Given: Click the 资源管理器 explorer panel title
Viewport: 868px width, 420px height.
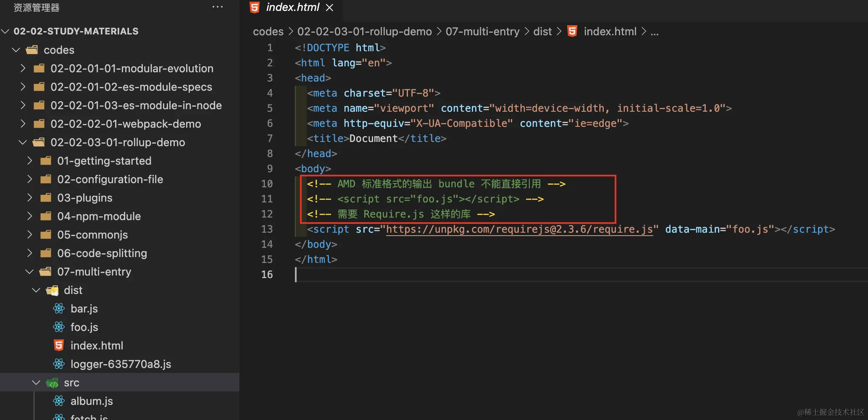Looking at the screenshot, I should click(37, 8).
